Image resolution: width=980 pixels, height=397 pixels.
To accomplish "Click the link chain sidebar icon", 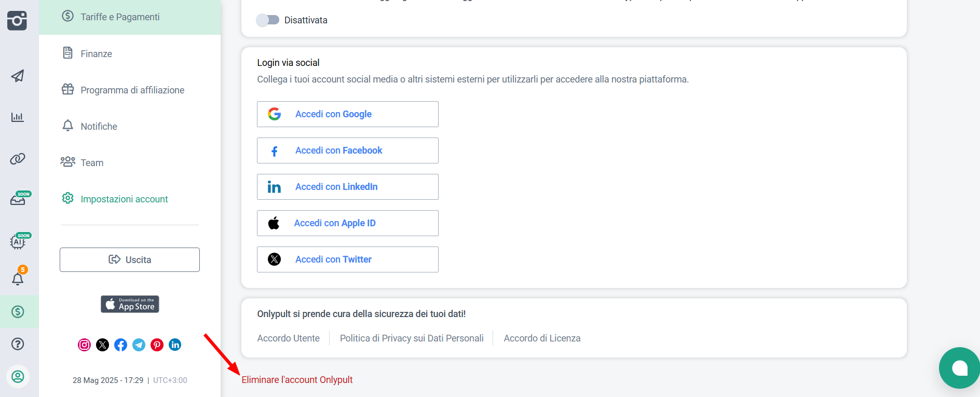I will (x=18, y=159).
